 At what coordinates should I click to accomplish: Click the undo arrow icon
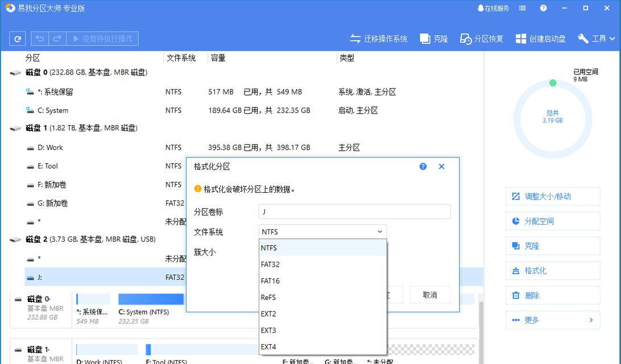click(40, 39)
